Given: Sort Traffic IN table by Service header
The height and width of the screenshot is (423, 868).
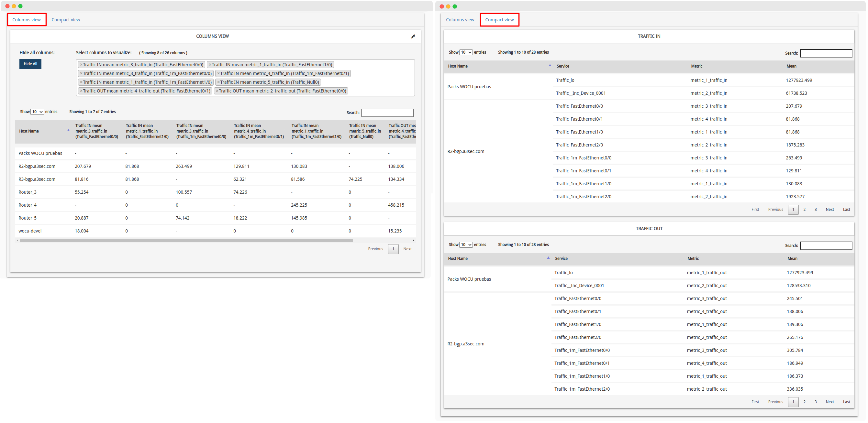Looking at the screenshot, I should [x=563, y=66].
